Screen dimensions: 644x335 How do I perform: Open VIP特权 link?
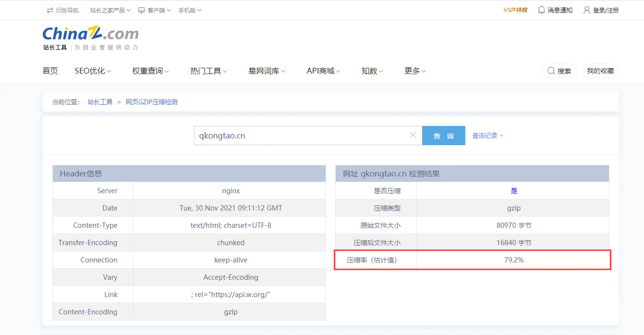515,10
